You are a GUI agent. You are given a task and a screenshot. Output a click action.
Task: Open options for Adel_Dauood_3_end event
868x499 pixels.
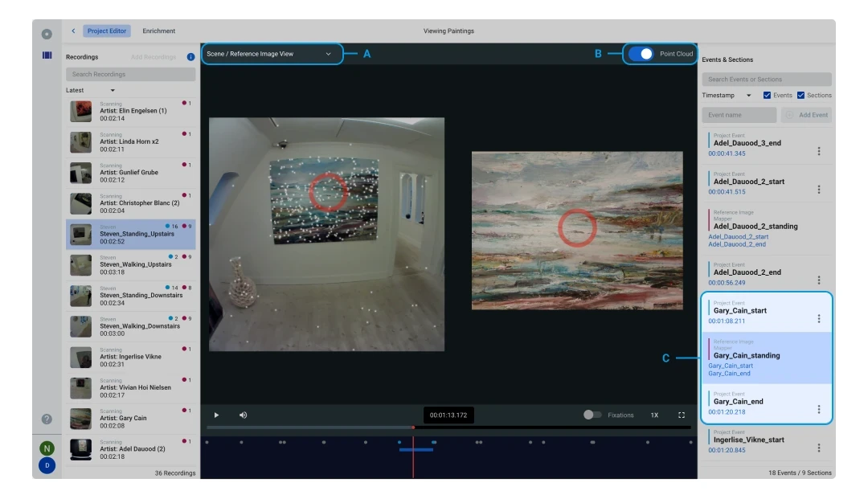coord(819,151)
